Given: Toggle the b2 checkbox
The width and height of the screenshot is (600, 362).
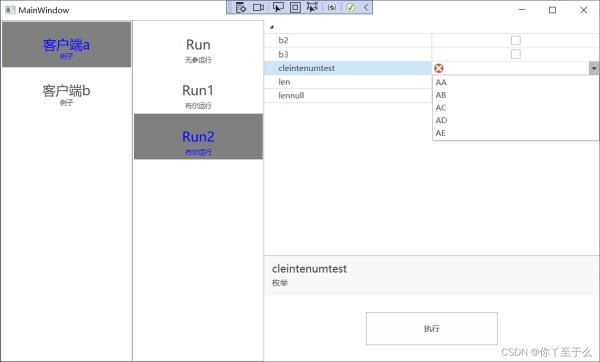Looking at the screenshot, I should pyautogui.click(x=516, y=40).
